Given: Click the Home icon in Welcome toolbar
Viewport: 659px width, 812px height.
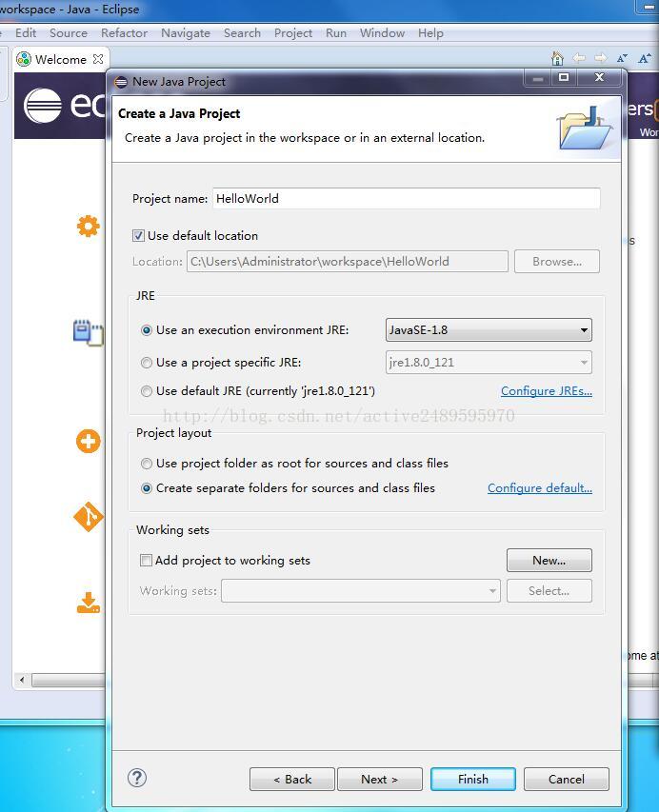Looking at the screenshot, I should pos(557,58).
